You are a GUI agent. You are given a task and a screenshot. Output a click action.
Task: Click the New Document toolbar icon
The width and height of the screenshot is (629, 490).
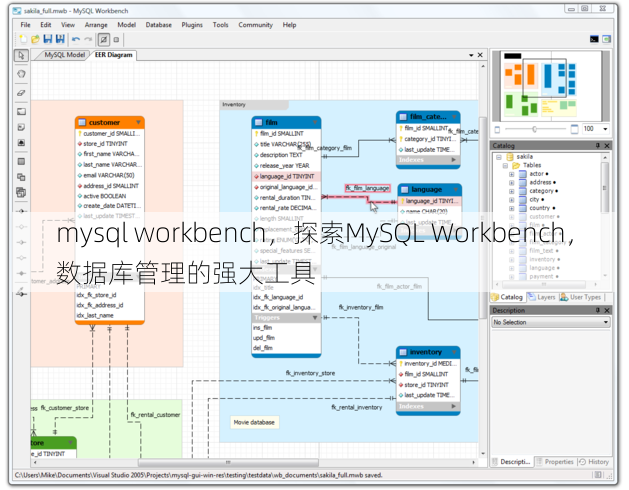tap(23, 39)
